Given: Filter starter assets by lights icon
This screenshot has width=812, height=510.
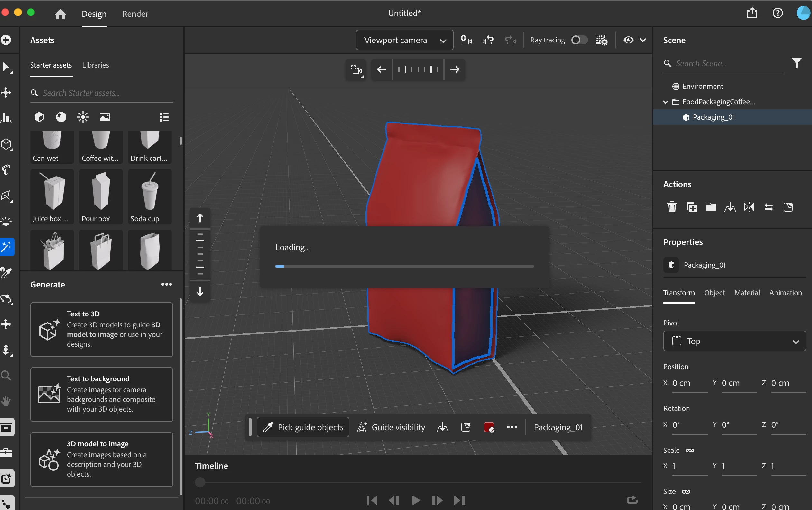Looking at the screenshot, I should pos(83,117).
